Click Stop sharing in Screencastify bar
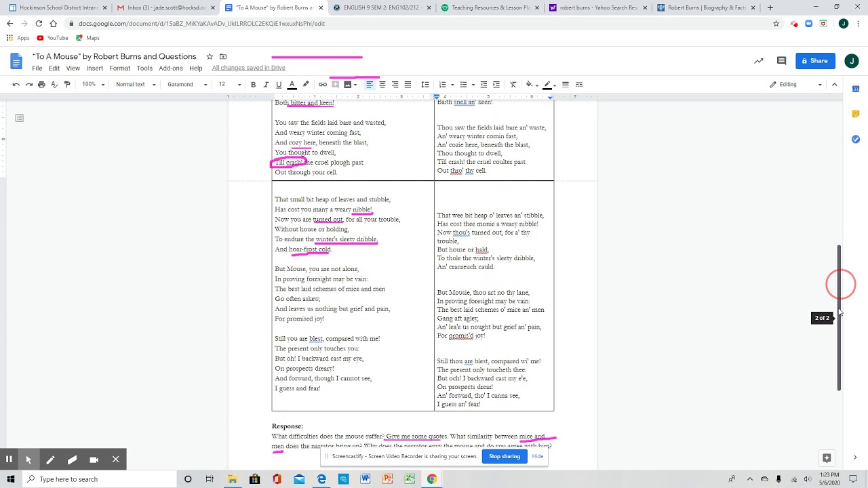The image size is (868, 488). [x=505, y=457]
